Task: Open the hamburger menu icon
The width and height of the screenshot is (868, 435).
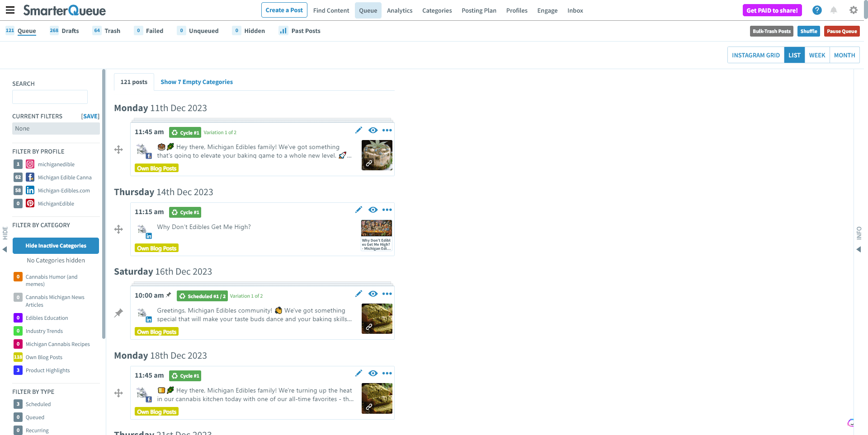Action: pyautogui.click(x=10, y=10)
